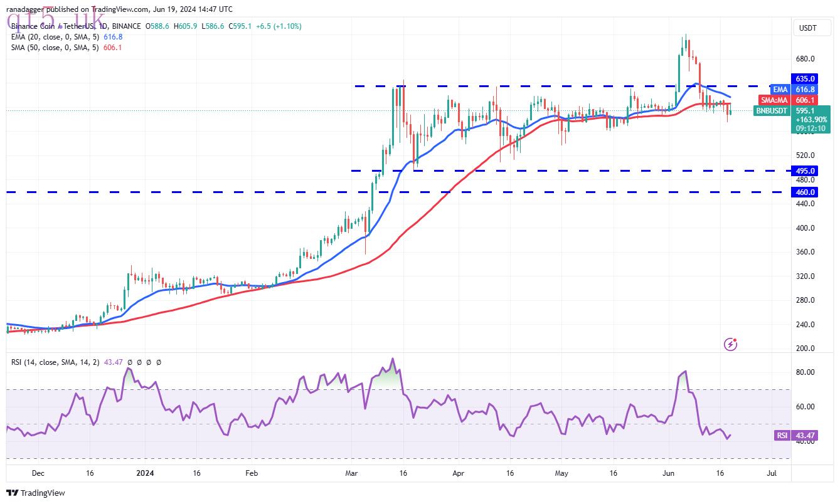
Task: Click the 635.0 resistance price label
Action: [x=806, y=79]
